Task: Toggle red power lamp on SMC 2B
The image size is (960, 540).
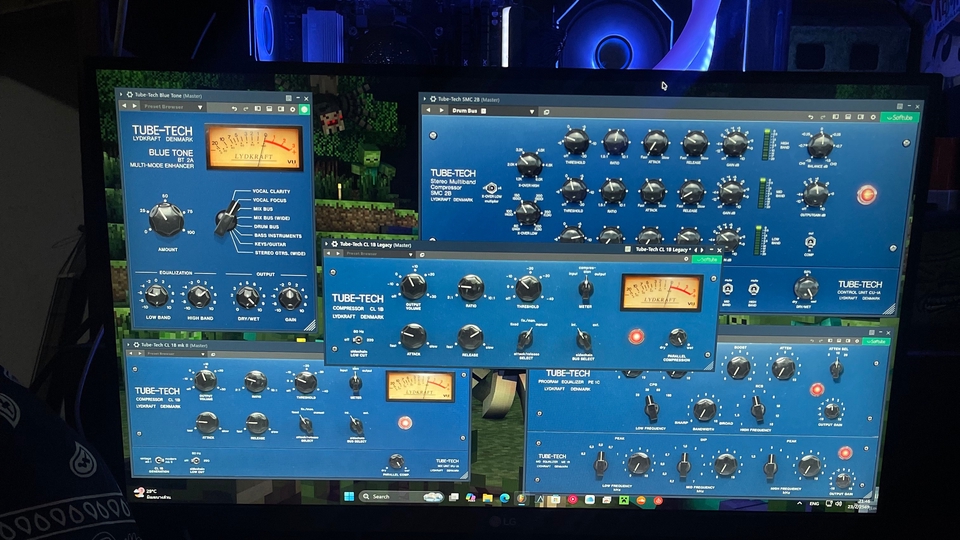Action: [866, 195]
